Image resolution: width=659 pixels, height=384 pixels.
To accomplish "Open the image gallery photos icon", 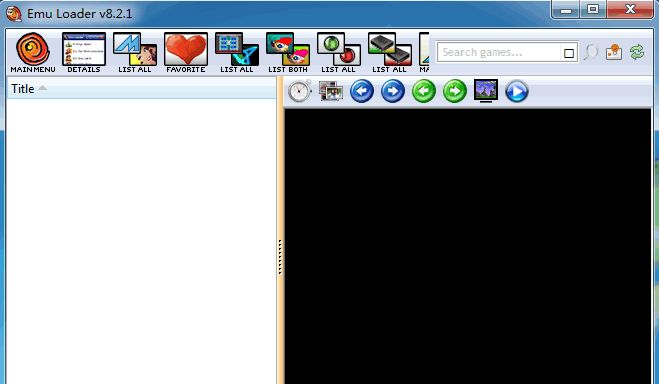I will point(331,91).
